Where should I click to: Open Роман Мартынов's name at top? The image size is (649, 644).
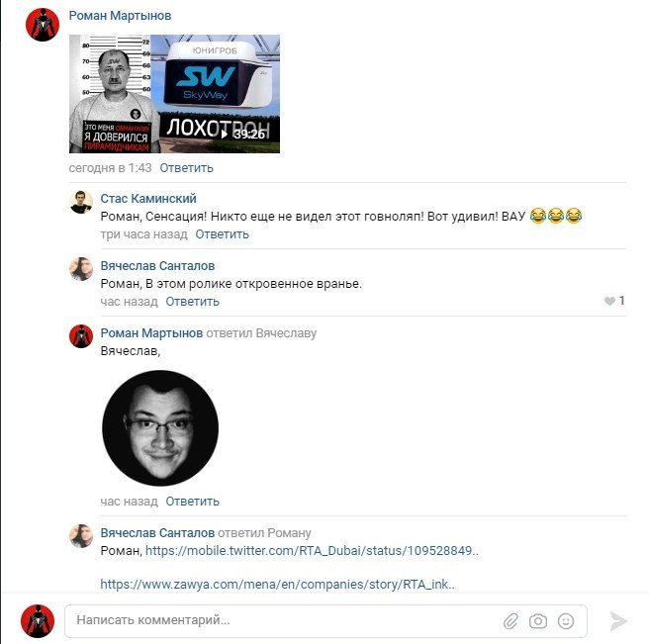(x=120, y=16)
